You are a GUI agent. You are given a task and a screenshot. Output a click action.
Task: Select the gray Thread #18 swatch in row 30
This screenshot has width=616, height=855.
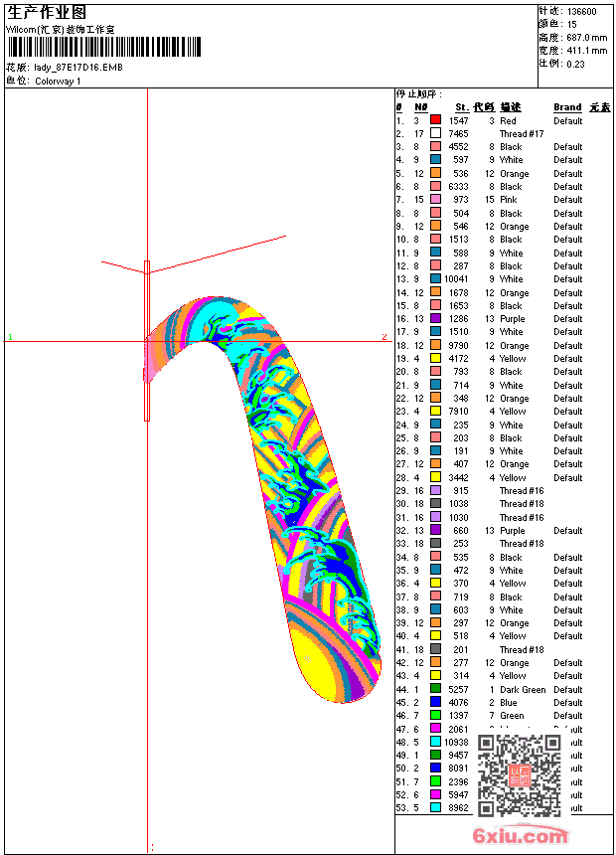click(435, 504)
